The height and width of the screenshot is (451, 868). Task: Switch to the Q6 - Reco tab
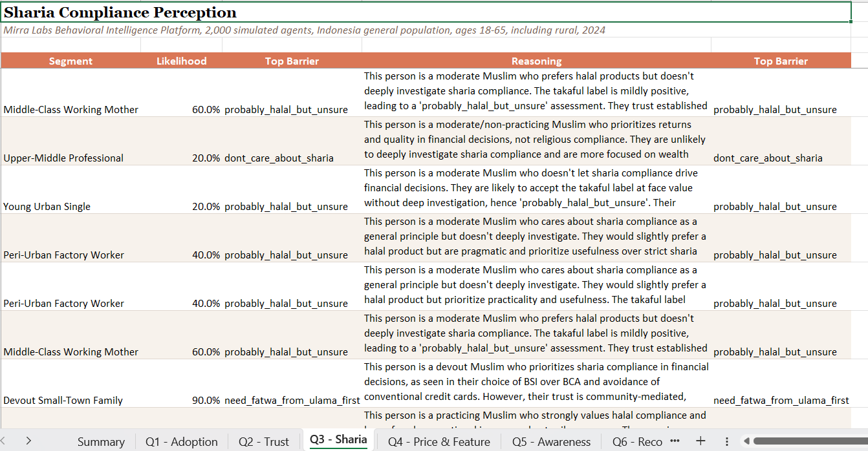[637, 441]
